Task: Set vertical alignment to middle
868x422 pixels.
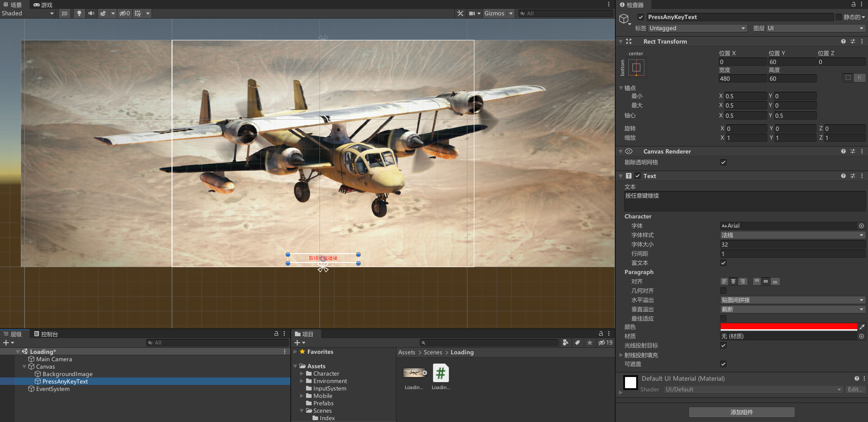Action: tap(766, 281)
